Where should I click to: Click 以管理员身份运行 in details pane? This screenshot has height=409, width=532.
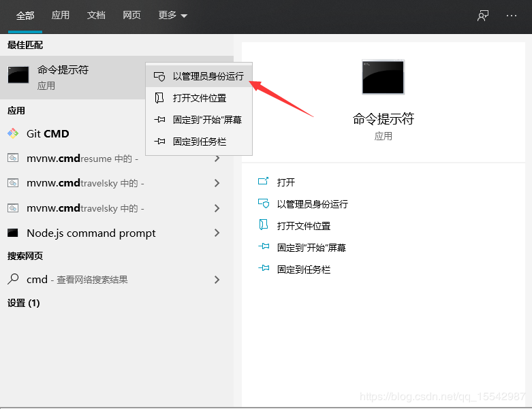(x=313, y=204)
